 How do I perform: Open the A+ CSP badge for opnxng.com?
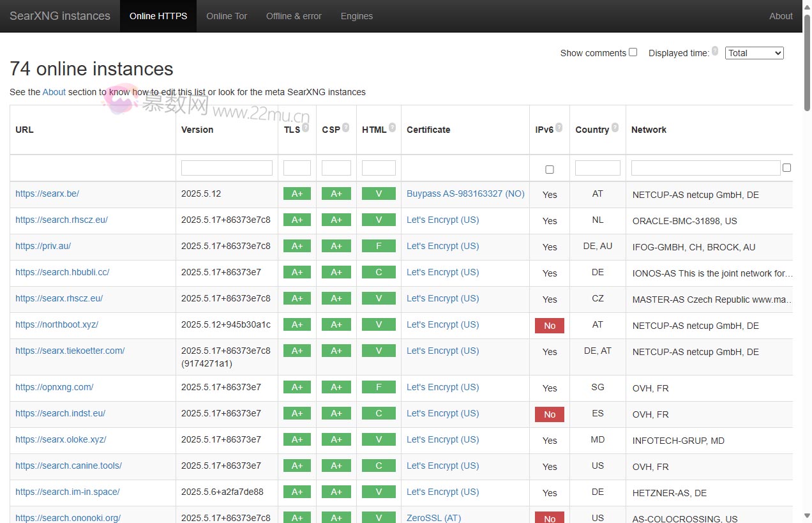coord(336,388)
